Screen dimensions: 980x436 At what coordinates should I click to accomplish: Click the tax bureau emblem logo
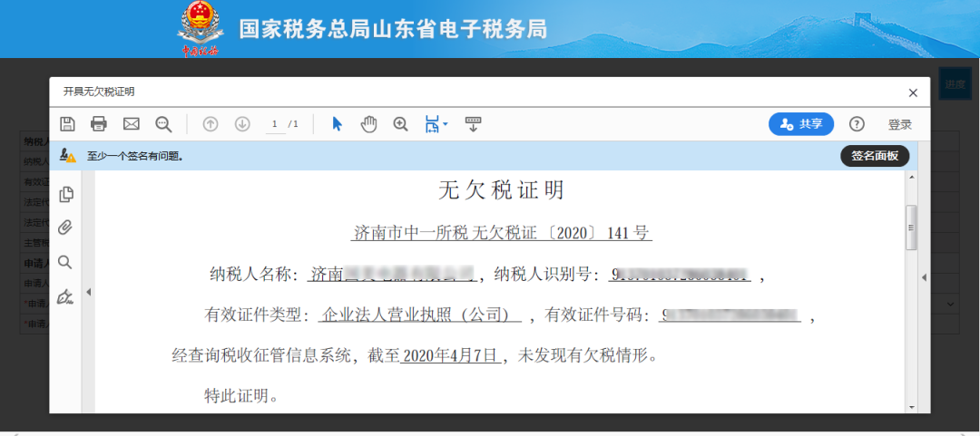coord(200,29)
